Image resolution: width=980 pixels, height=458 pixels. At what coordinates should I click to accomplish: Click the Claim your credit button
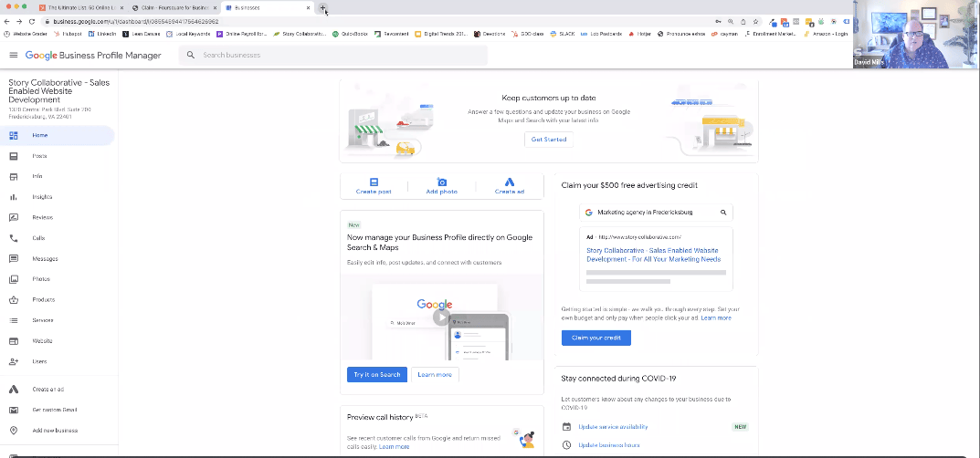pos(596,338)
